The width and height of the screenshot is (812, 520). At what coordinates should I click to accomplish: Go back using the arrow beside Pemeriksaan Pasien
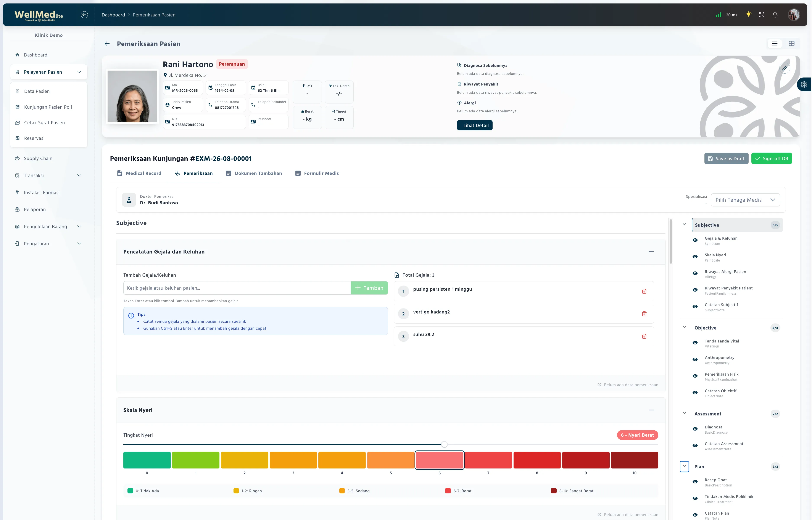(107, 44)
